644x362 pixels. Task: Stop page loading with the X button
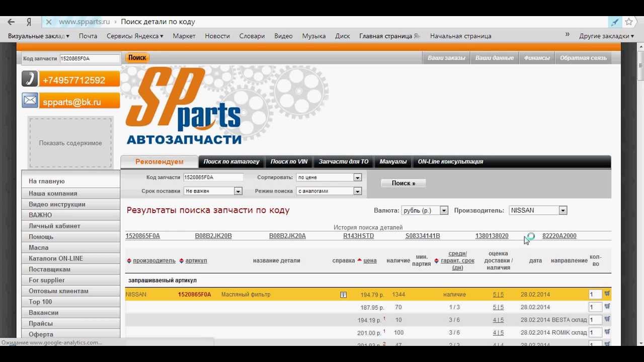(49, 22)
